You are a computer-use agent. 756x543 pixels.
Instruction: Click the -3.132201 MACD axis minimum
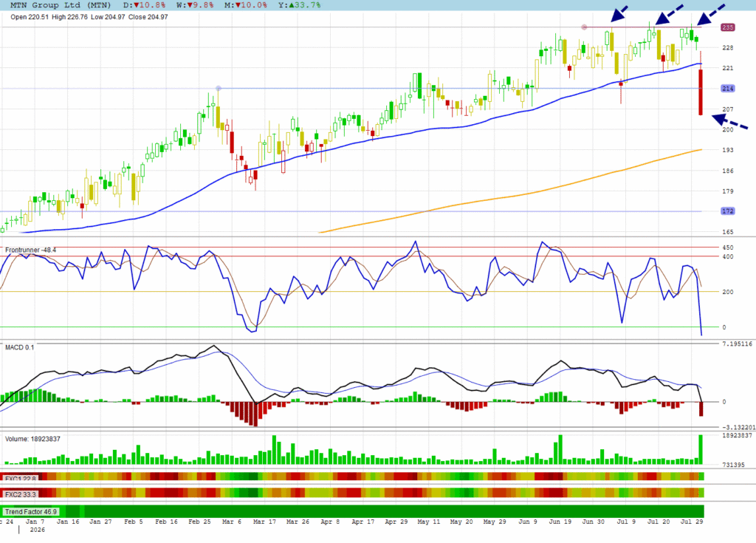point(738,427)
